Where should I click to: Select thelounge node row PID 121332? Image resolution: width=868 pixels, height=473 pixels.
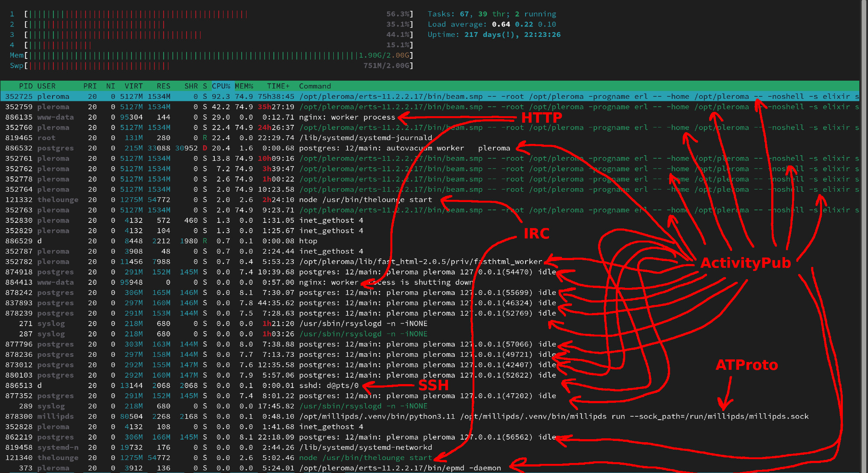tap(430, 200)
